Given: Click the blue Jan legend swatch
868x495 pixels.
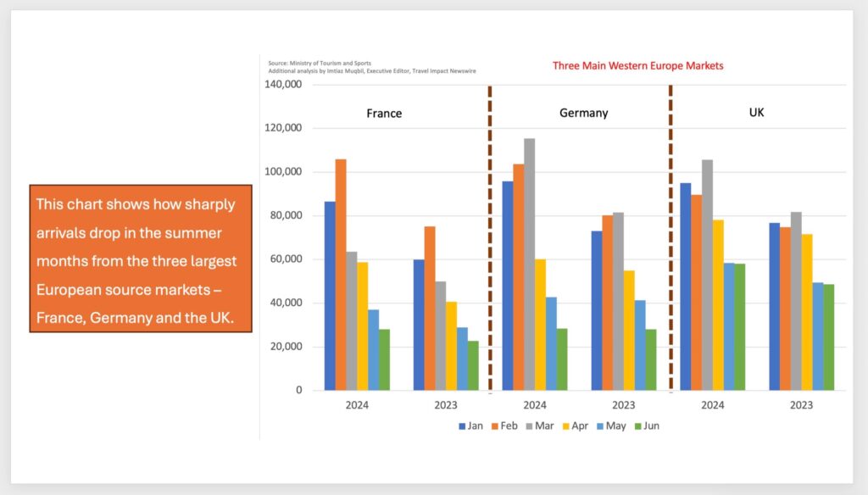Looking at the screenshot, I should 462,426.
